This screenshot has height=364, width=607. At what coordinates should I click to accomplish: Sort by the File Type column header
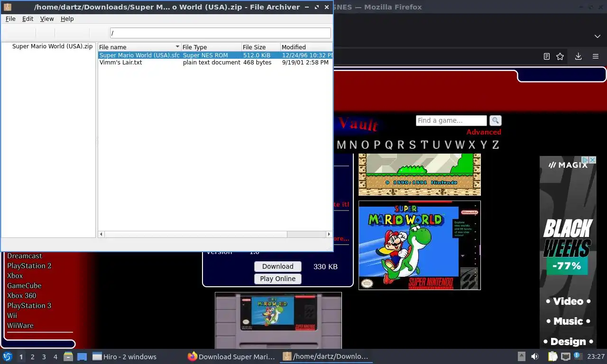pyautogui.click(x=211, y=47)
